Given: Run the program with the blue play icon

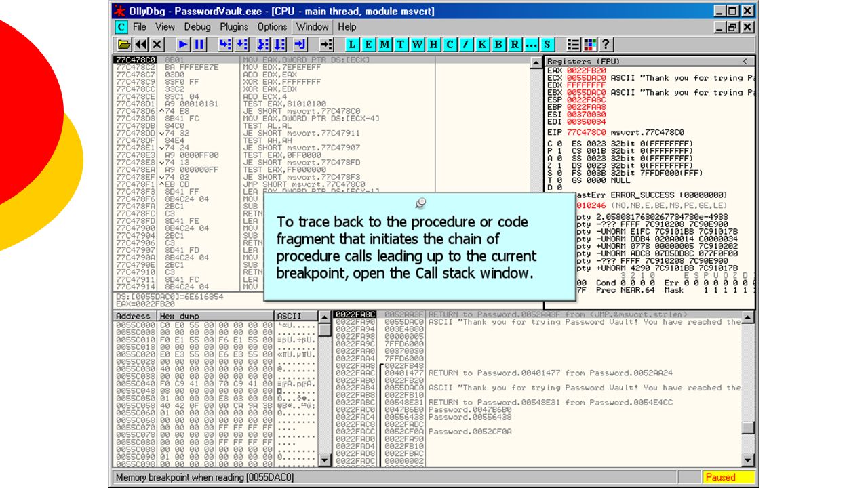Looking at the screenshot, I should click(183, 45).
